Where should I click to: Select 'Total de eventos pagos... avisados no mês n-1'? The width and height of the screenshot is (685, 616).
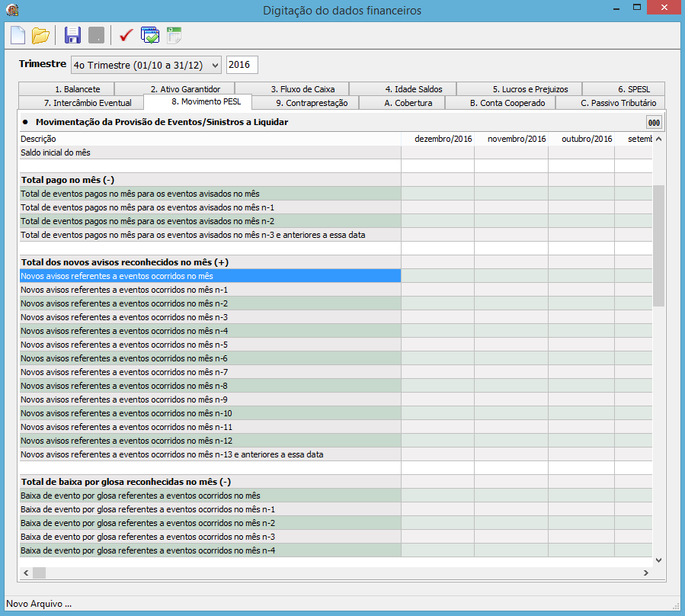[x=210, y=207]
